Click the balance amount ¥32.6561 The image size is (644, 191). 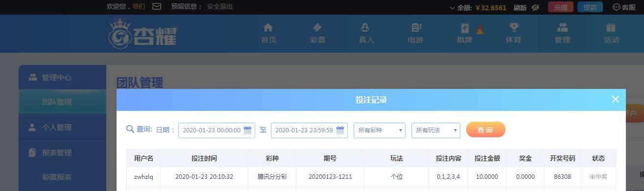pos(491,8)
